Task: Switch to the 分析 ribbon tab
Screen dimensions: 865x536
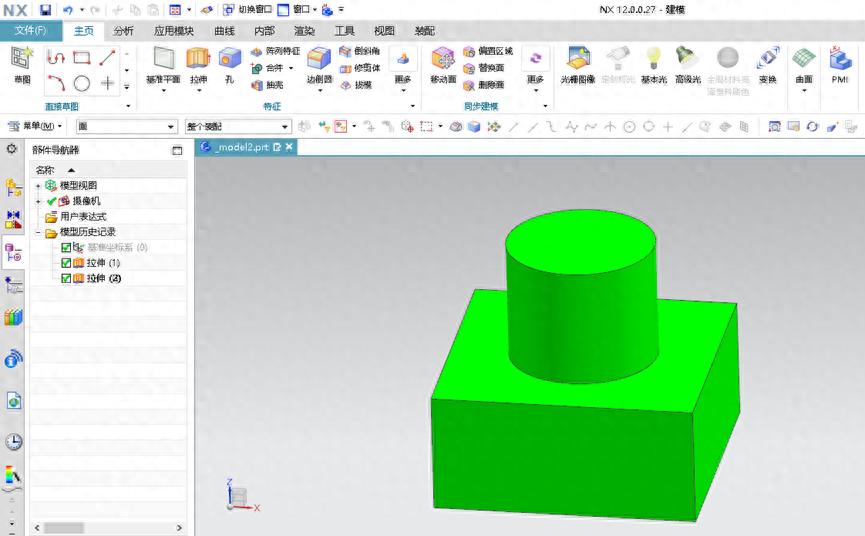Action: pos(123,31)
